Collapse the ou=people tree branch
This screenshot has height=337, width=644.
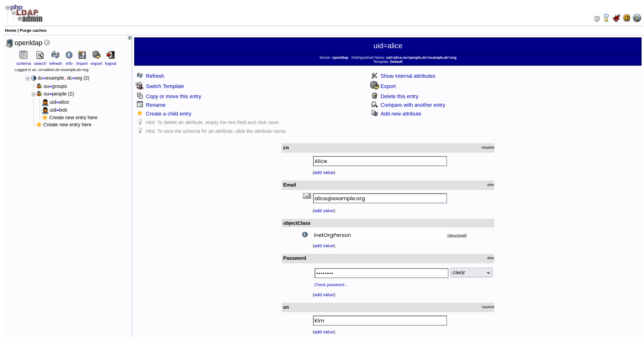[x=33, y=94]
